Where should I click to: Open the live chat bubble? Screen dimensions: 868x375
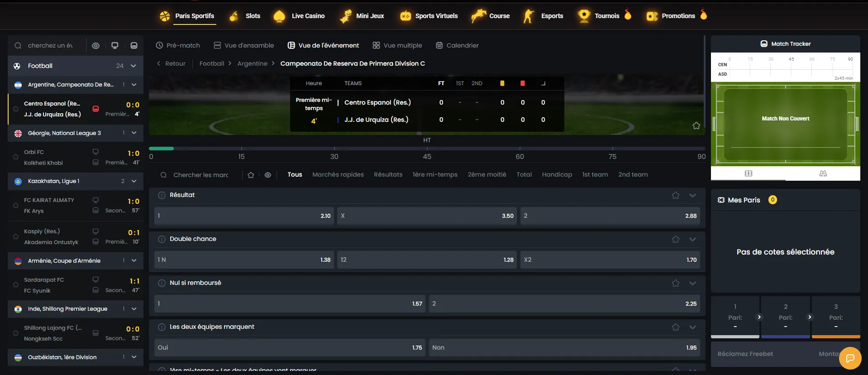(x=850, y=358)
